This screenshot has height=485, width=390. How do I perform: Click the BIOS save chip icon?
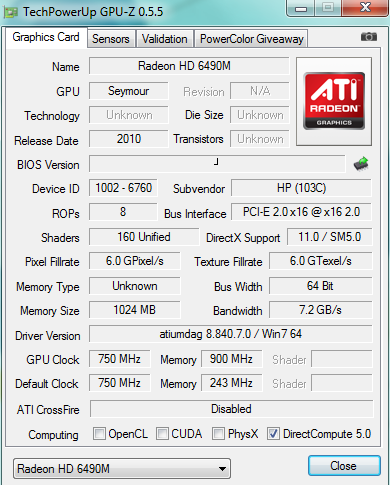[x=361, y=164]
